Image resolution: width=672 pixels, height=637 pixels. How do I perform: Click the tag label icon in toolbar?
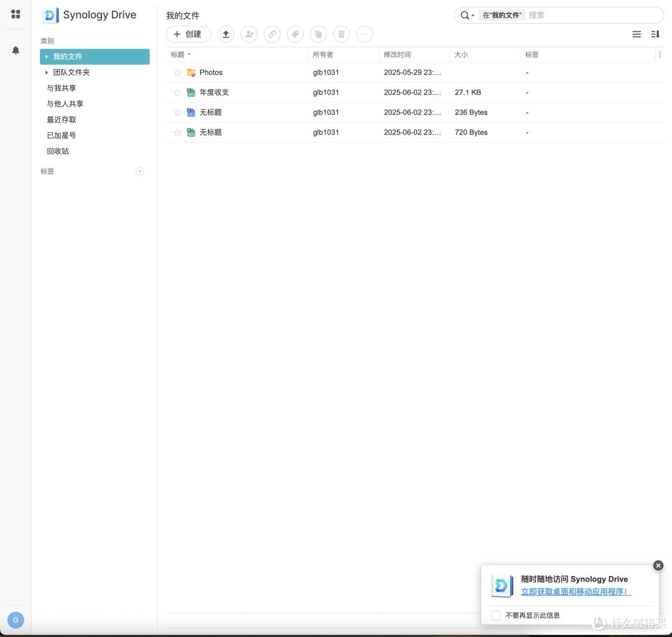tap(296, 34)
